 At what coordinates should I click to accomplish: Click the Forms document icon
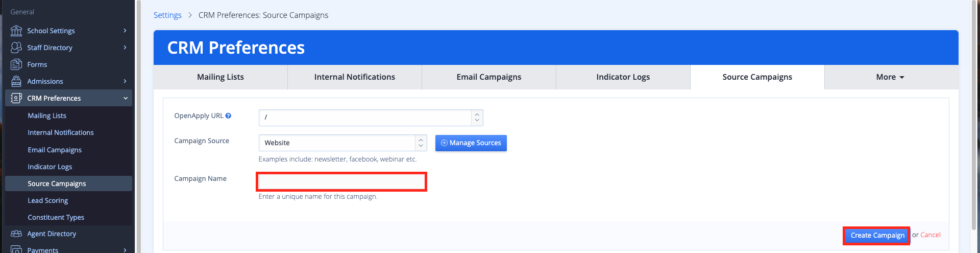point(16,64)
